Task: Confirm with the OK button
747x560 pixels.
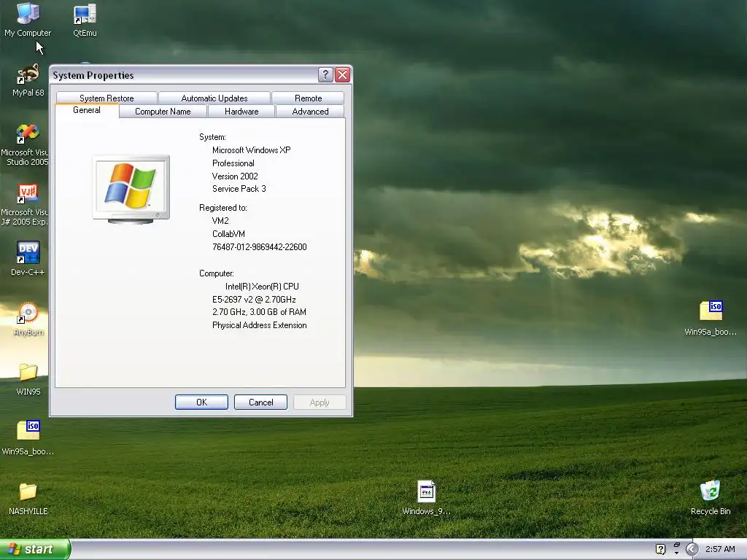Action: tap(201, 402)
